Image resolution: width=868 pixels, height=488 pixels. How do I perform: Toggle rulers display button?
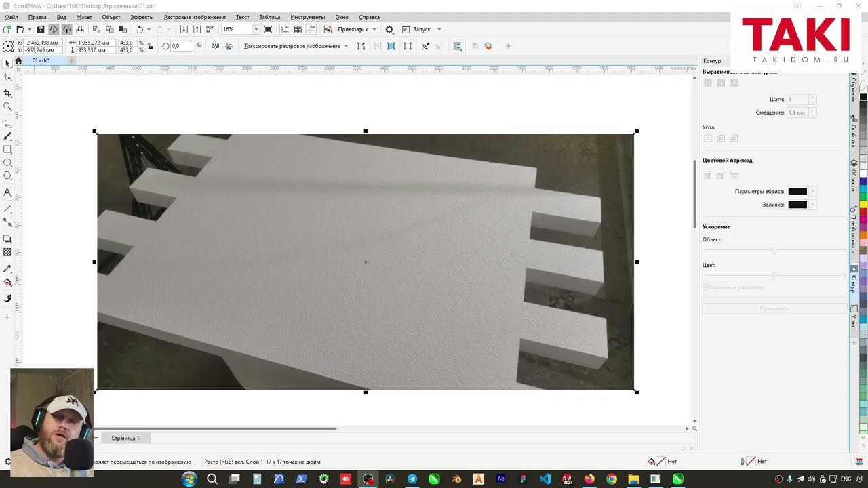pyautogui.click(x=285, y=29)
